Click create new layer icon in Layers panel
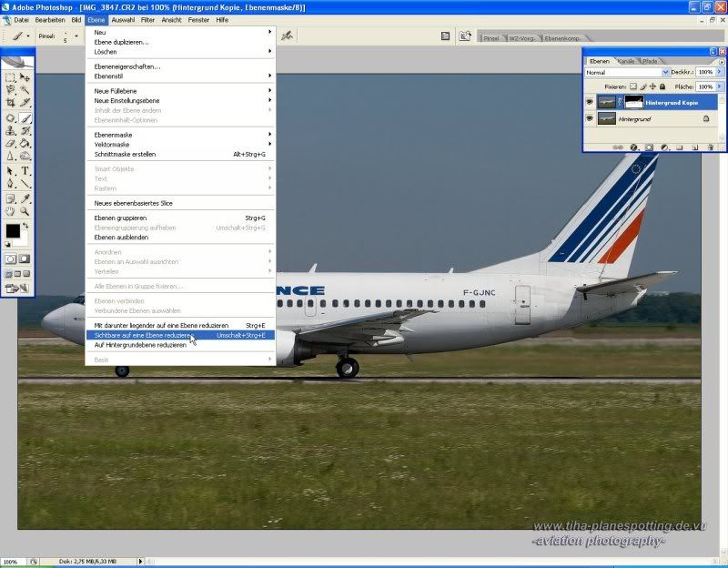This screenshot has height=568, width=728. tap(695, 147)
